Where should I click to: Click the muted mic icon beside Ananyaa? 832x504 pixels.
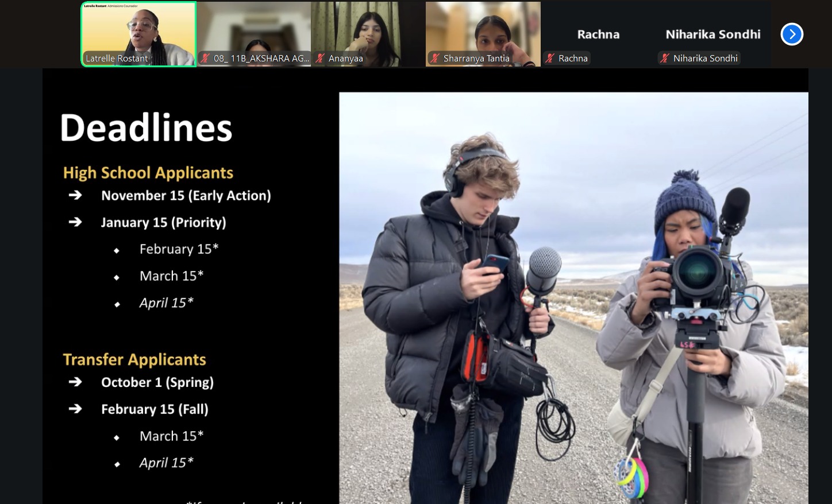pos(321,59)
